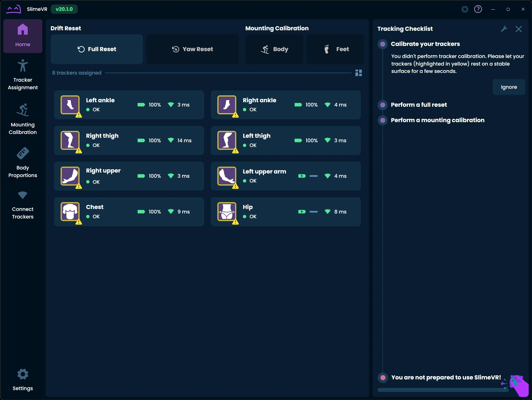Click the '9 ms' ping value
The image size is (532, 400).
coord(183,212)
